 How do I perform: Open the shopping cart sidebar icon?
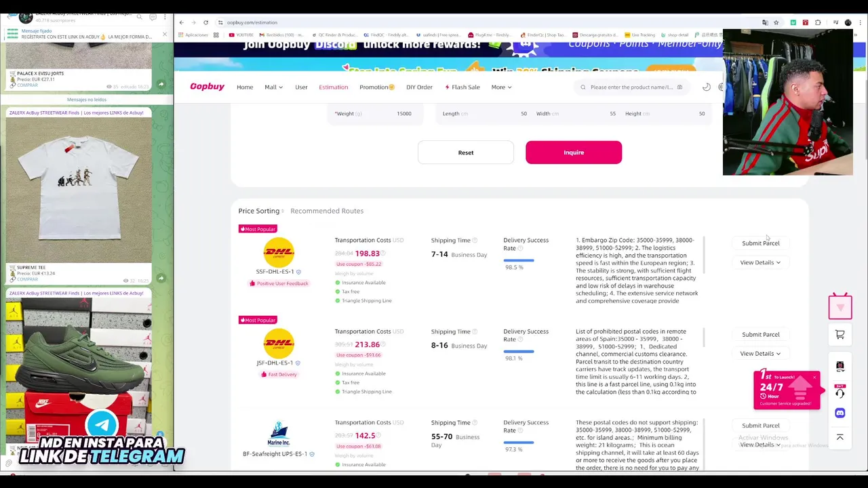point(840,334)
